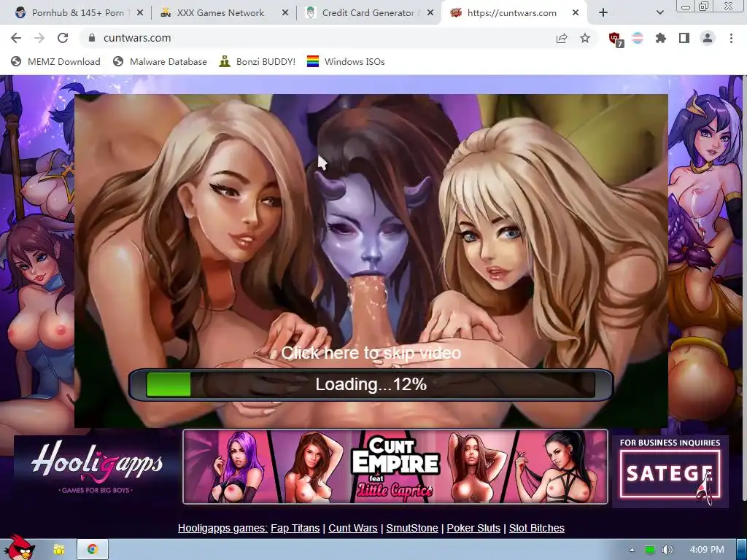The image size is (747, 560).
Task: Click the green monitor tray icon
Action: click(x=650, y=550)
